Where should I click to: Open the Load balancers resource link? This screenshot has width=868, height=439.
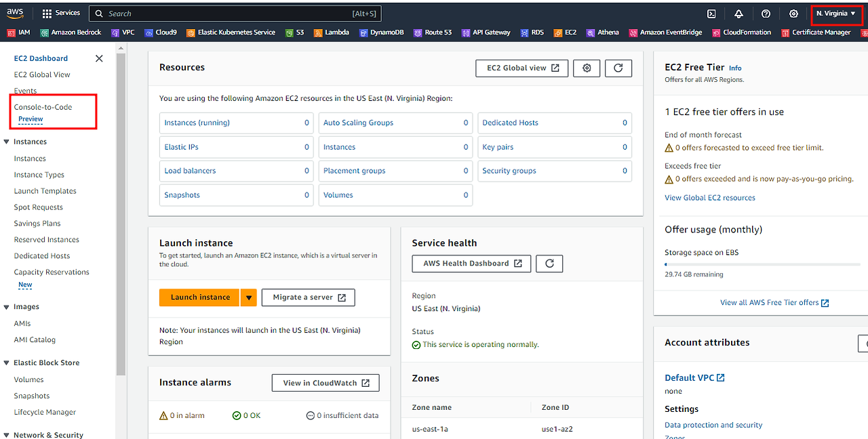190,171
